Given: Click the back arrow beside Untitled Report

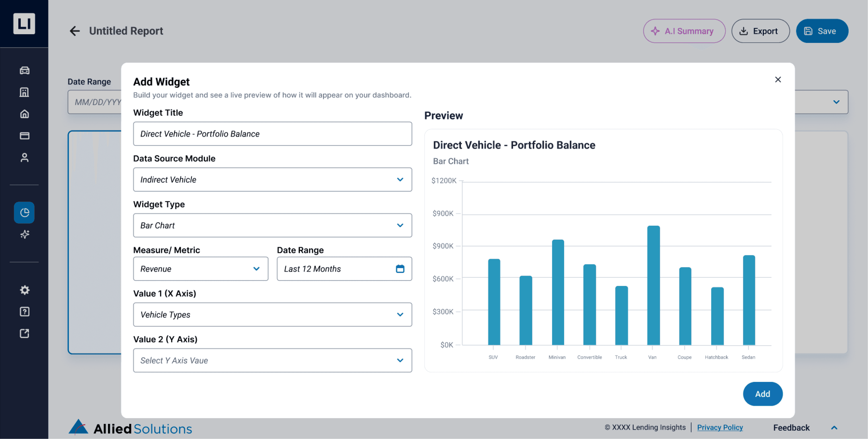Looking at the screenshot, I should 74,31.
